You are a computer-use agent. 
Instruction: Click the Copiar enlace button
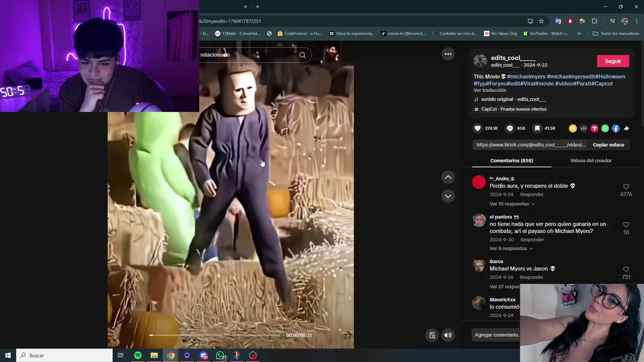[608, 145]
